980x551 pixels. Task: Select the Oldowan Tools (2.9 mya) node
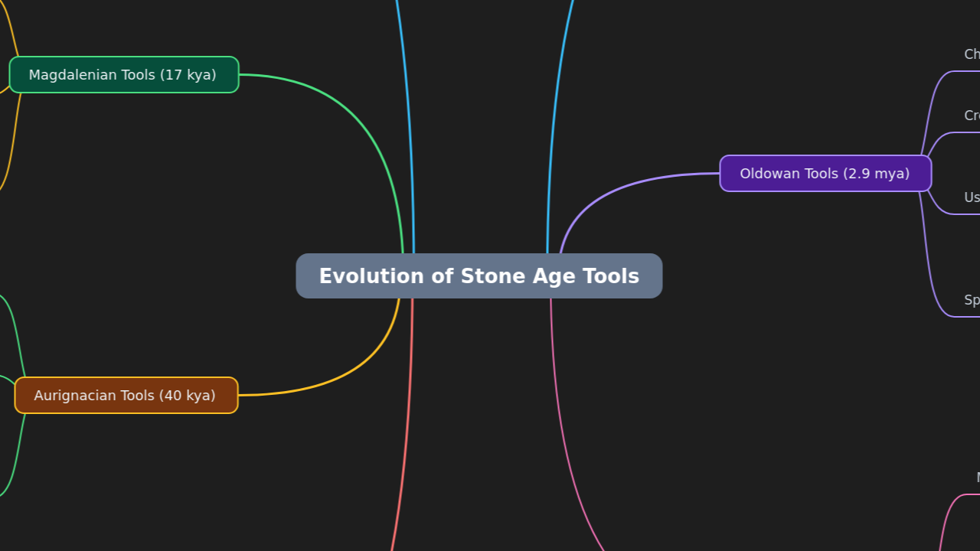(825, 174)
